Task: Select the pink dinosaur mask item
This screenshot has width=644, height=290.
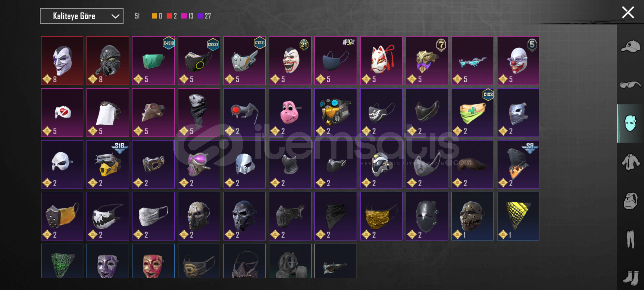Action: 290,113
